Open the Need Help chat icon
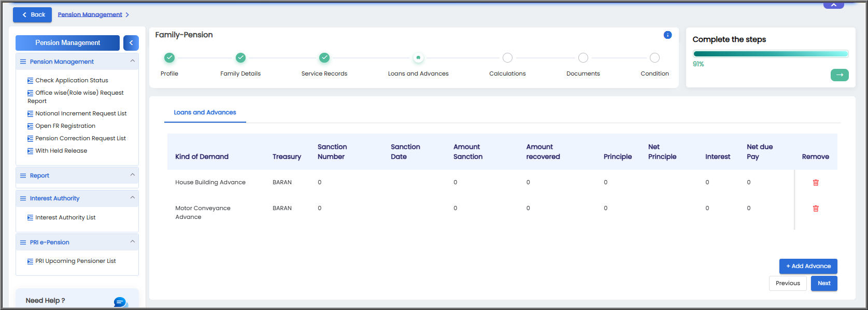The image size is (868, 310). point(120,302)
